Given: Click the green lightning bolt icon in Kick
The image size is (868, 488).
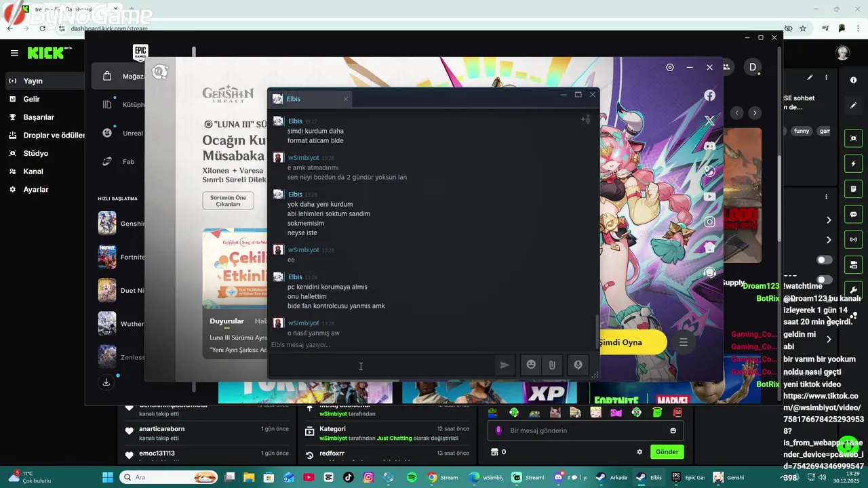Looking at the screenshot, I should point(853,164).
